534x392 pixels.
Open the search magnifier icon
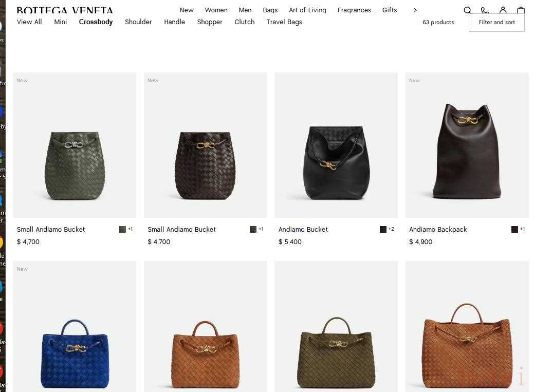[468, 10]
